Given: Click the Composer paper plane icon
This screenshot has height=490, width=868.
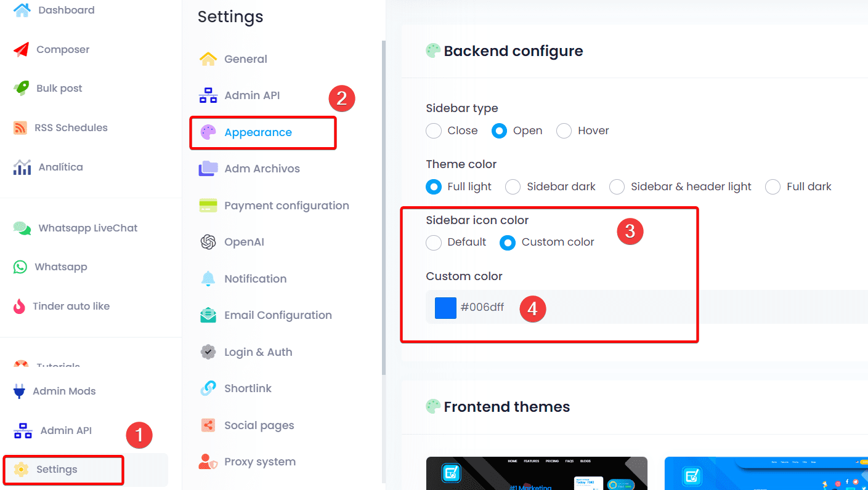Looking at the screenshot, I should pos(21,49).
